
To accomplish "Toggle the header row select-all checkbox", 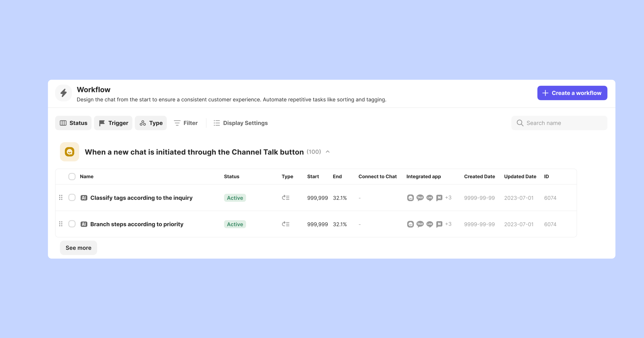I will [x=72, y=176].
